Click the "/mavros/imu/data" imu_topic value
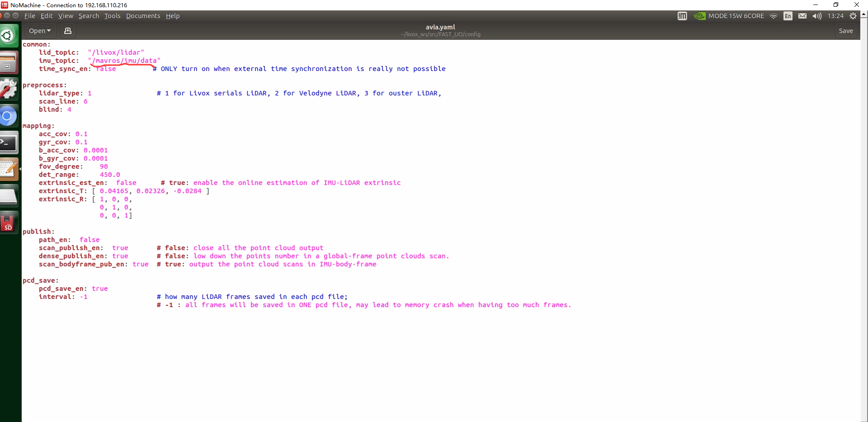The image size is (868, 422). coord(124,61)
